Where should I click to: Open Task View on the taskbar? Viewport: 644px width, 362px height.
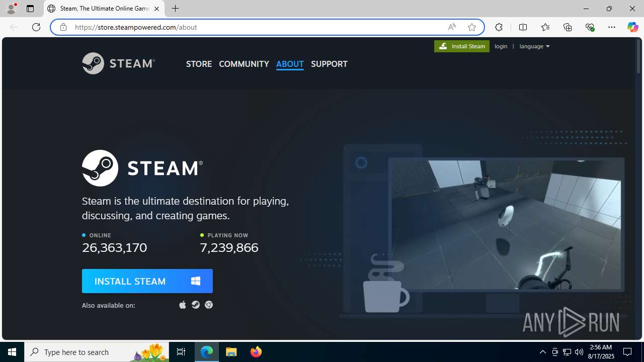[181, 352]
